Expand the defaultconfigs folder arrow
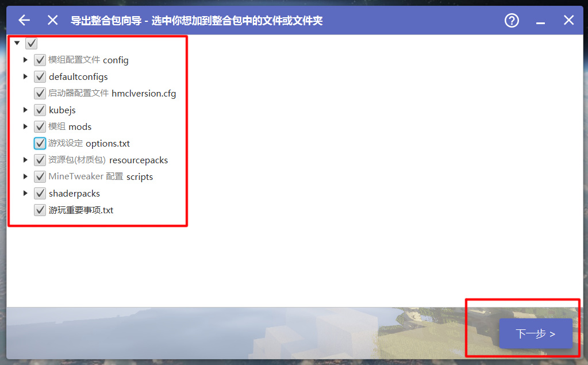The width and height of the screenshot is (588, 365). click(25, 76)
